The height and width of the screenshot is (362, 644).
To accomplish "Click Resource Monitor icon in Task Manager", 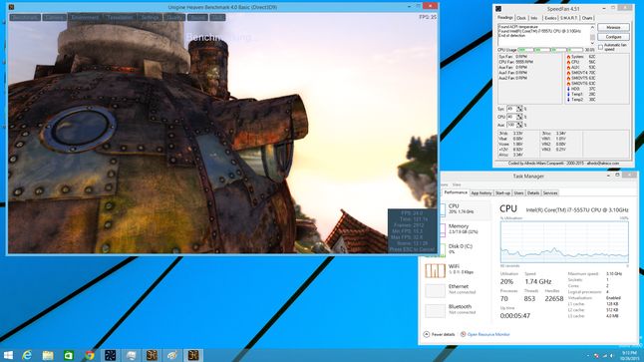I will coord(463,334).
